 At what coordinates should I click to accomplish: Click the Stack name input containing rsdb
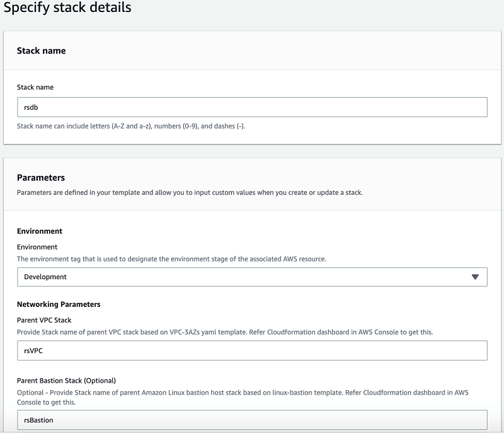pos(252,107)
